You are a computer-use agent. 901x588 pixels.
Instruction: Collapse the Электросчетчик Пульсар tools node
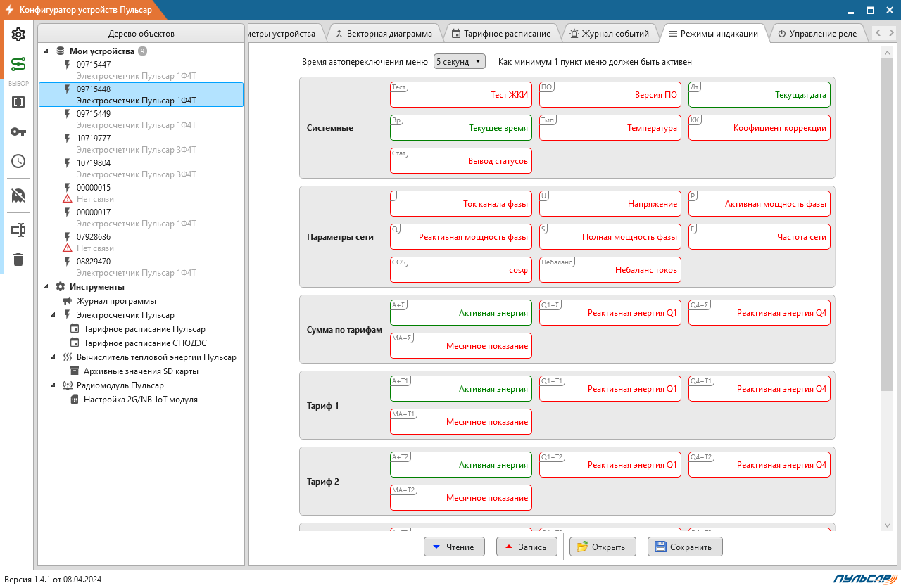point(53,315)
